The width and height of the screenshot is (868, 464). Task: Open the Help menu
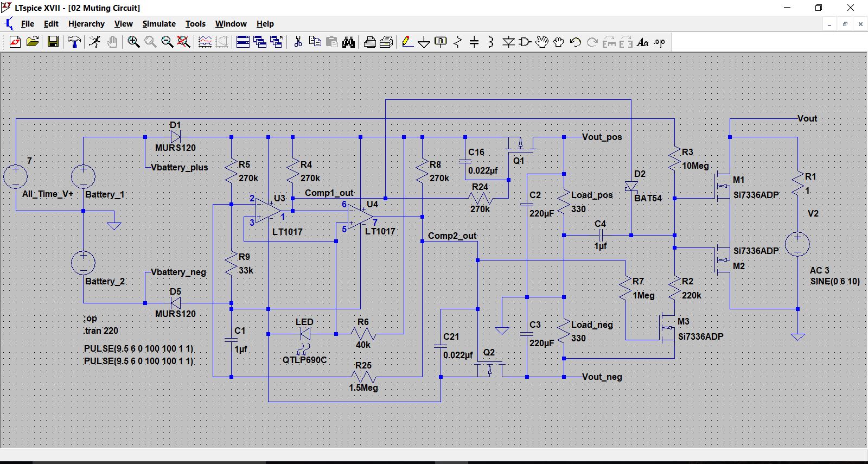coord(265,24)
